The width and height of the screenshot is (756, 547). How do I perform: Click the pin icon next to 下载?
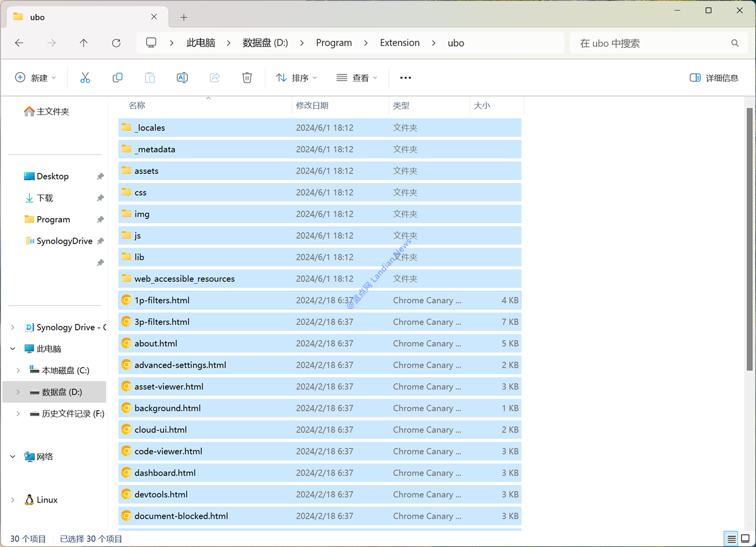click(x=100, y=198)
